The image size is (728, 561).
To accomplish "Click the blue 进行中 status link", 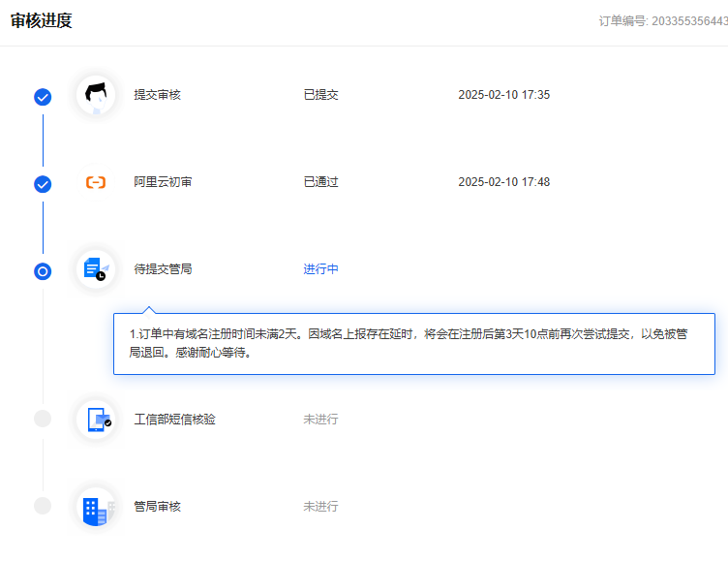I will coord(320,269).
